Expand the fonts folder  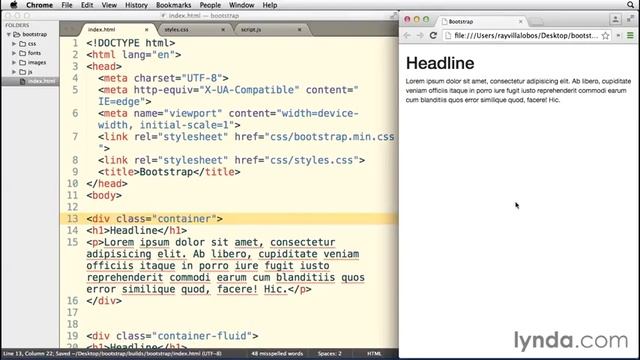click(14, 53)
